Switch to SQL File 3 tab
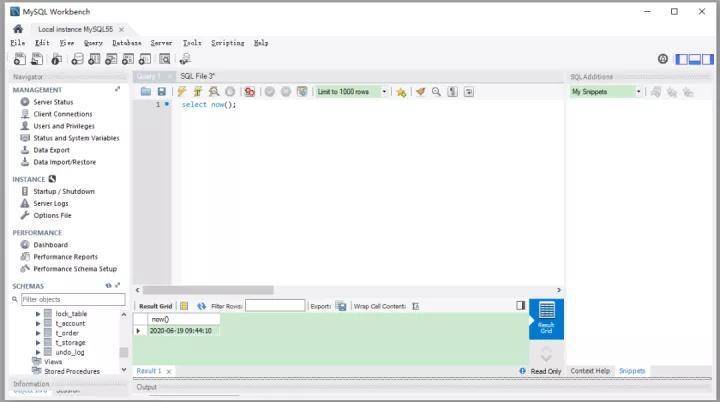Image resolution: width=720 pixels, height=402 pixels. click(197, 76)
